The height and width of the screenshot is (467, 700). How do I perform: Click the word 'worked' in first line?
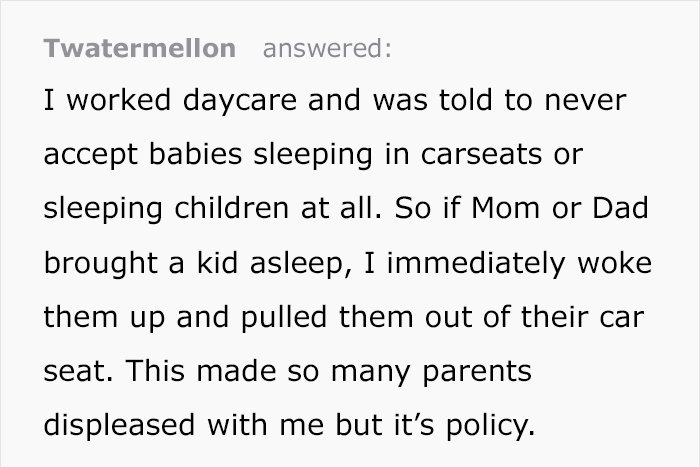pos(119,100)
